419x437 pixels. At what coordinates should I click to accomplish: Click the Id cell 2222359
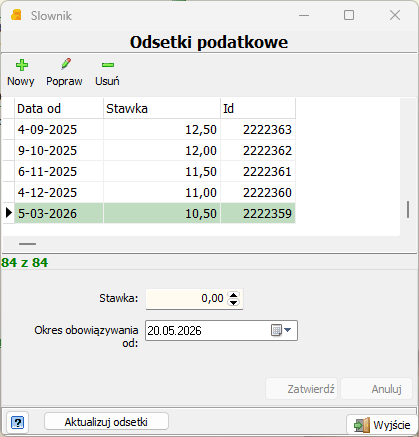[258, 213]
